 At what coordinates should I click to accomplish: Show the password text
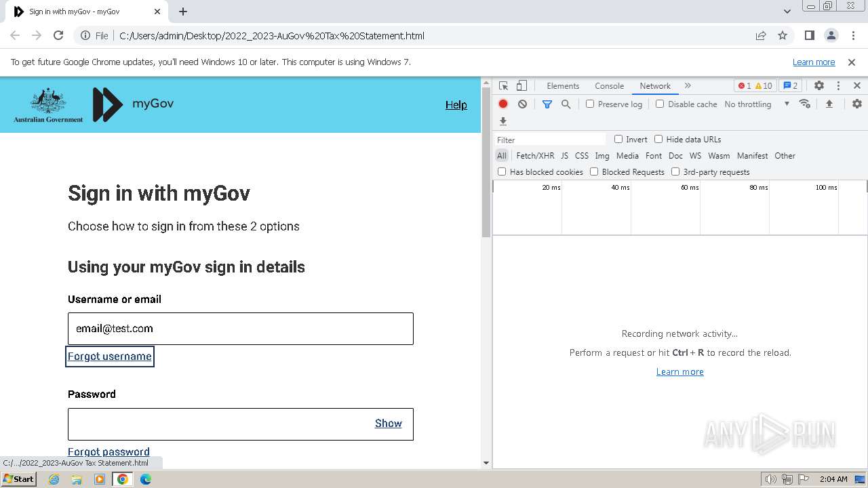(389, 424)
